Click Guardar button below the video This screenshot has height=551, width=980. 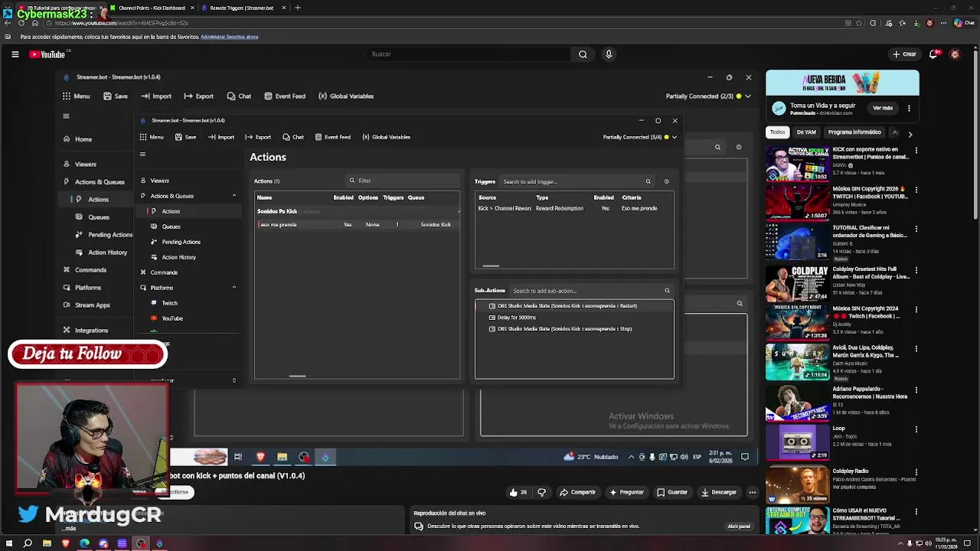click(x=672, y=492)
